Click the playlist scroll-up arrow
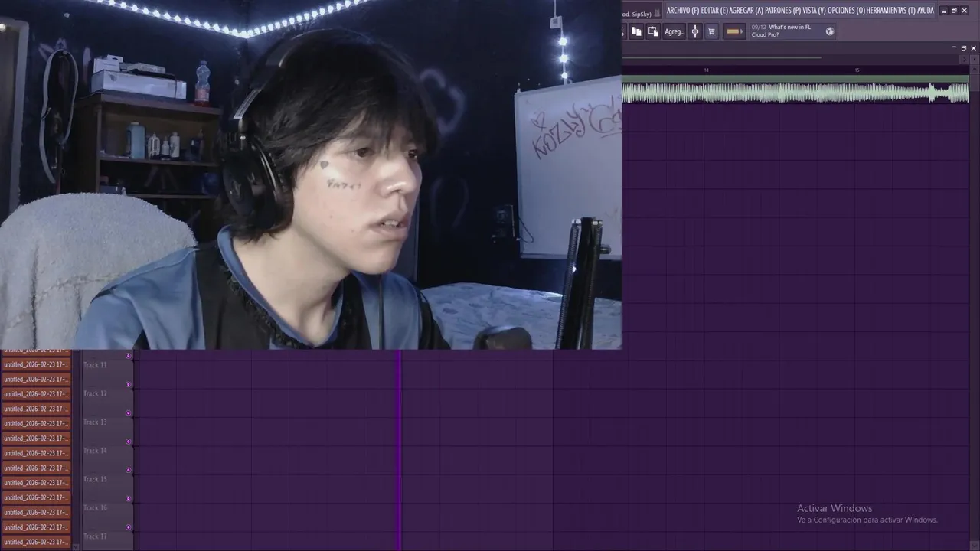This screenshot has height=551, width=980. click(974, 70)
